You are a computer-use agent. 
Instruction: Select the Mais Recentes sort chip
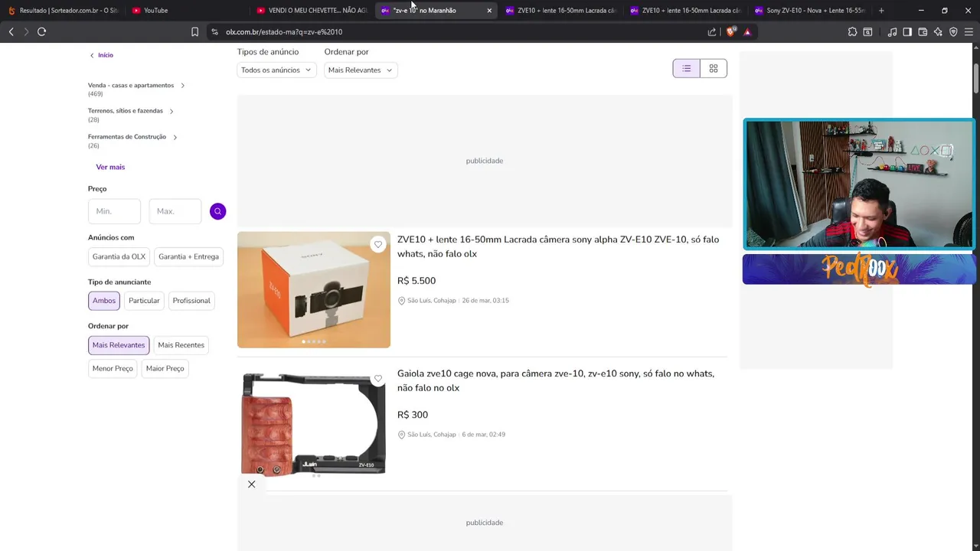181,345
